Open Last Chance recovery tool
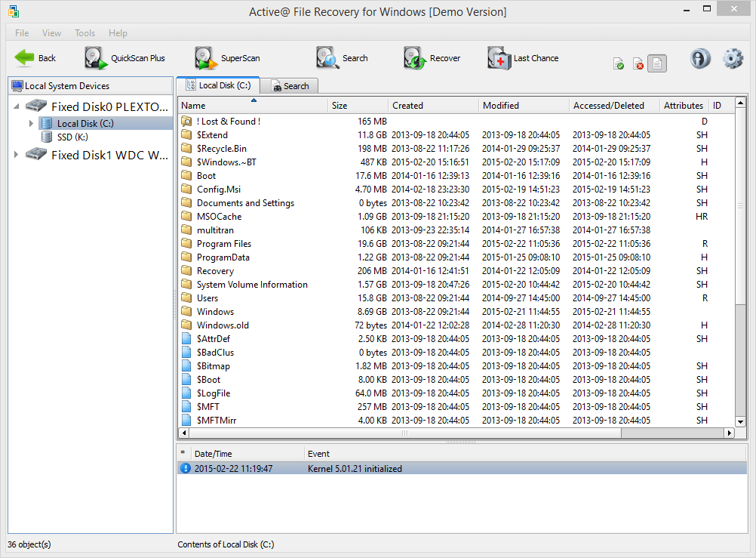Screen dimensions: 756x558 click(x=523, y=58)
